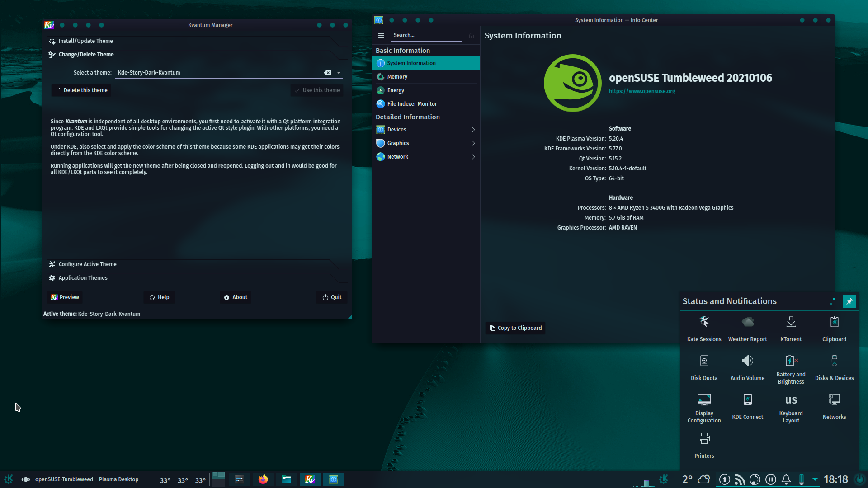The height and width of the screenshot is (488, 868).
Task: Open KDE Connect entry
Action: coord(747,407)
